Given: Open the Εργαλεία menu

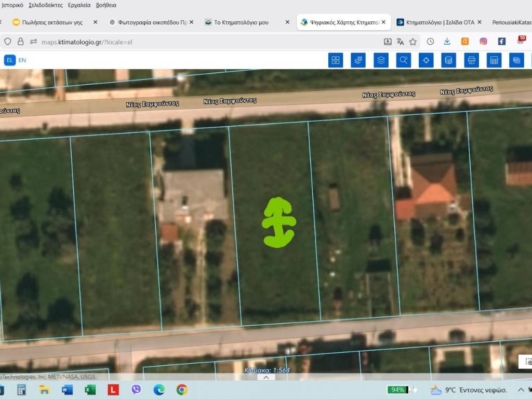Looking at the screenshot, I should [79, 5].
